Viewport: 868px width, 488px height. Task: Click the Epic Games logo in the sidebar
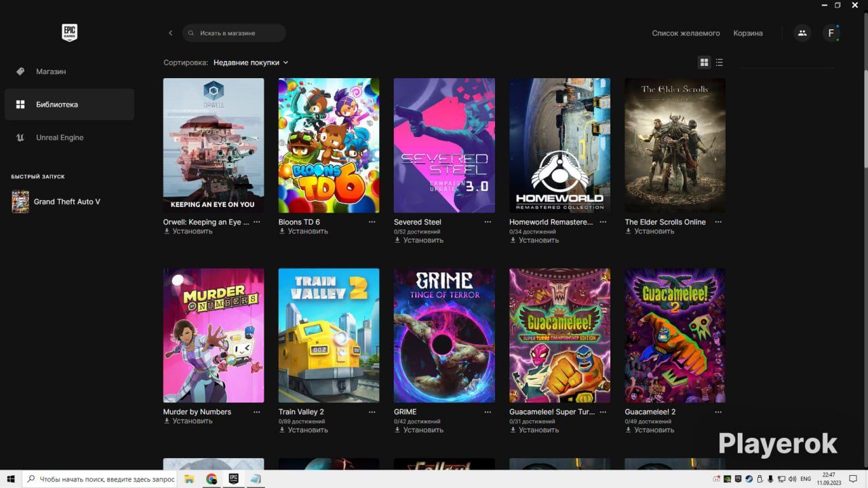pyautogui.click(x=69, y=33)
